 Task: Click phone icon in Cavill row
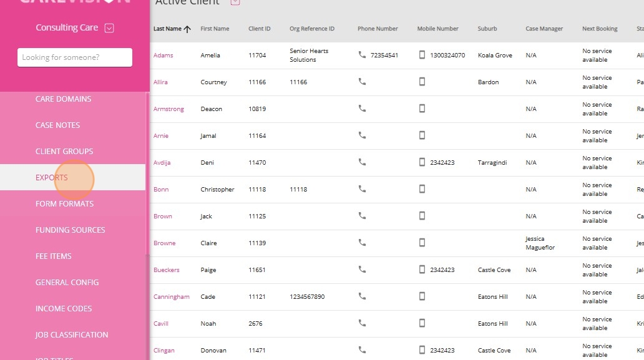(362, 323)
